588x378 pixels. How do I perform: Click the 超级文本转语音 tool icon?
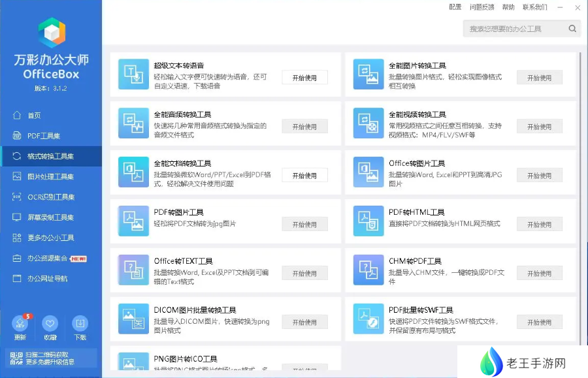[133, 74]
